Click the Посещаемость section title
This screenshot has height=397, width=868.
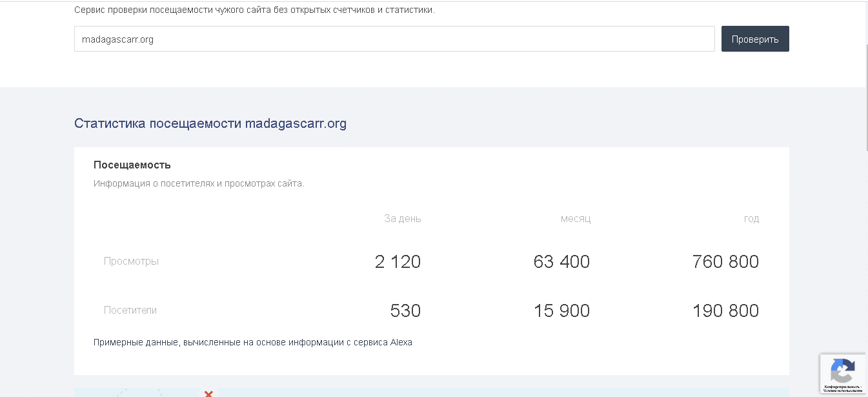(x=132, y=165)
